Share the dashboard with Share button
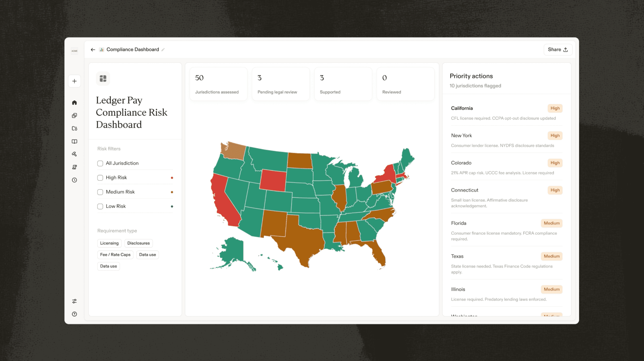The width and height of the screenshot is (644, 361). coord(558,49)
